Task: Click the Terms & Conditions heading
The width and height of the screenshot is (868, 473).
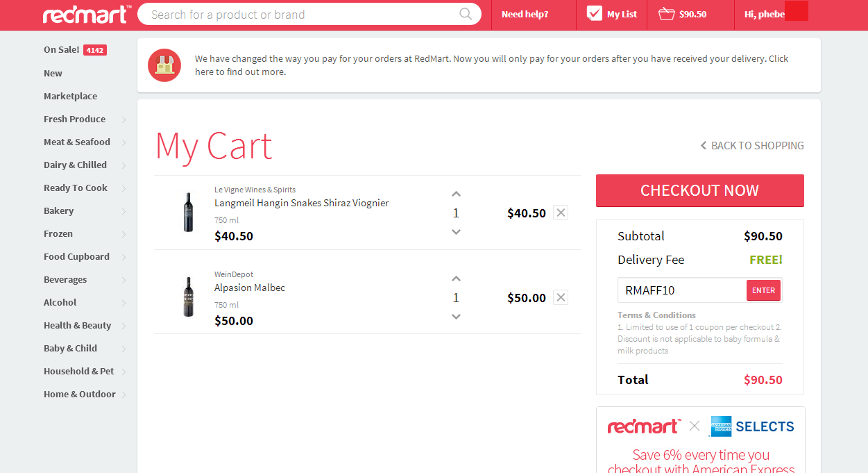Action: click(656, 315)
